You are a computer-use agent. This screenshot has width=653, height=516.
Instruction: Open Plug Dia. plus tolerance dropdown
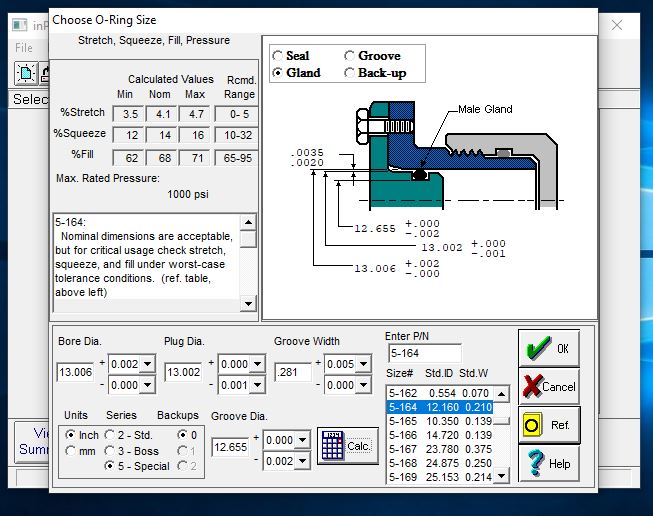coord(257,364)
